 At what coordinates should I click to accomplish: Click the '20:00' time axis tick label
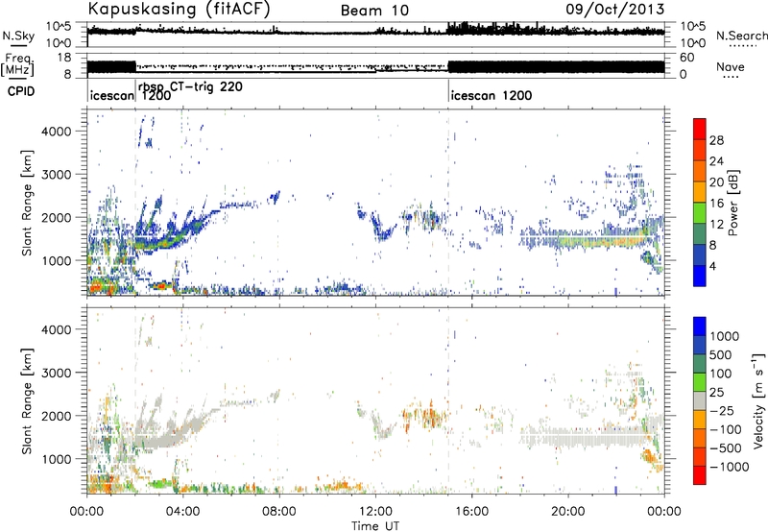[568, 511]
